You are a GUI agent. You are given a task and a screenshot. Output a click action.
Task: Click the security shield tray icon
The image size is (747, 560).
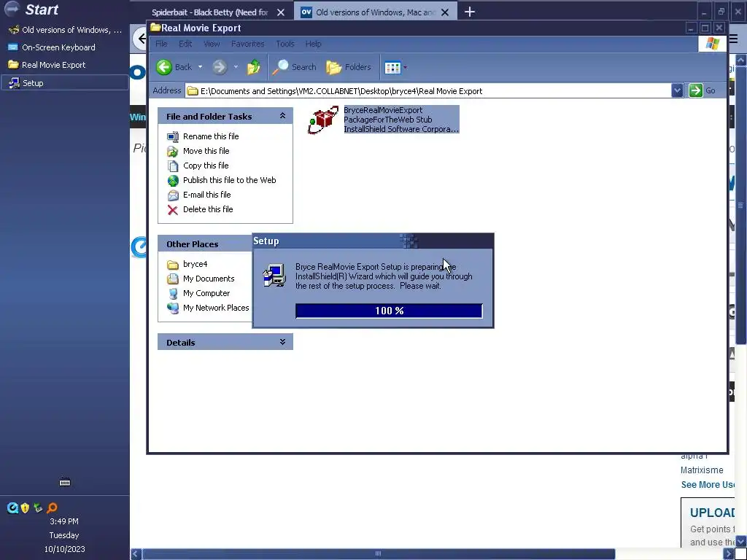[x=26, y=508]
